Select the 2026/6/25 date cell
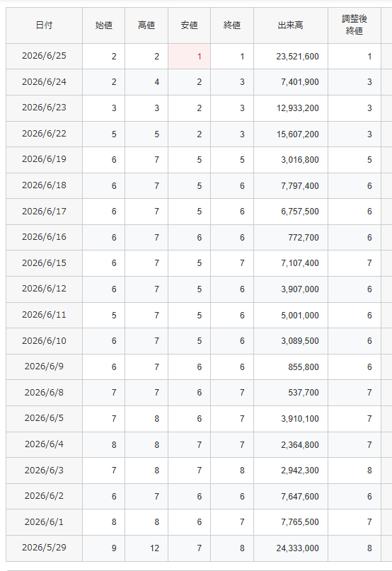The width and height of the screenshot is (392, 571). 44,57
